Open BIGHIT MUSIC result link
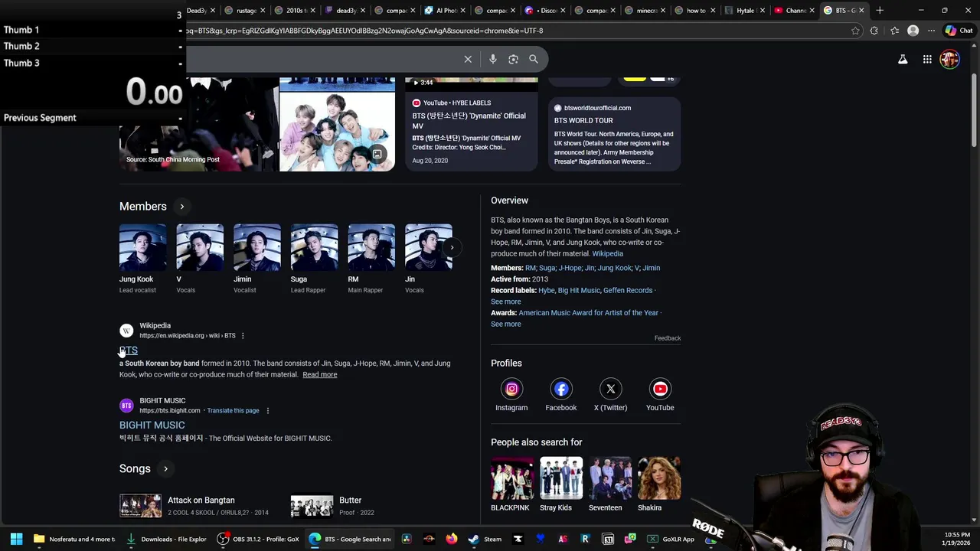 (152, 425)
